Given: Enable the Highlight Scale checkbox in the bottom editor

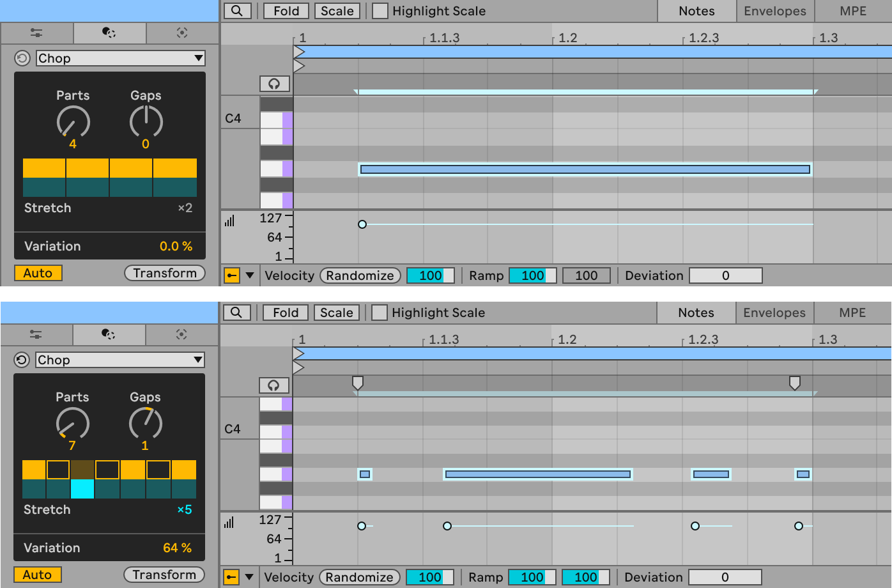Looking at the screenshot, I should pyautogui.click(x=380, y=313).
